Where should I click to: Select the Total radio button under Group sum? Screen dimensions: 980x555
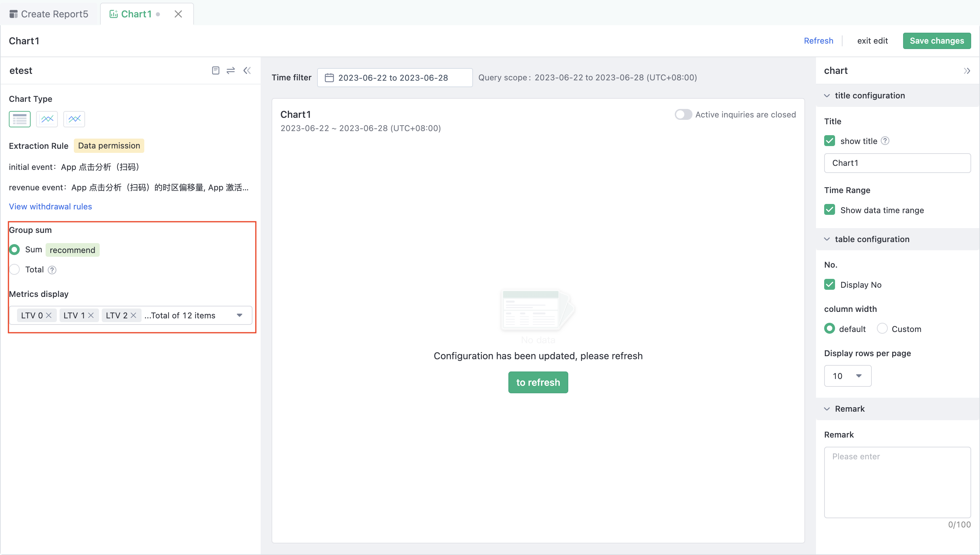coord(15,269)
